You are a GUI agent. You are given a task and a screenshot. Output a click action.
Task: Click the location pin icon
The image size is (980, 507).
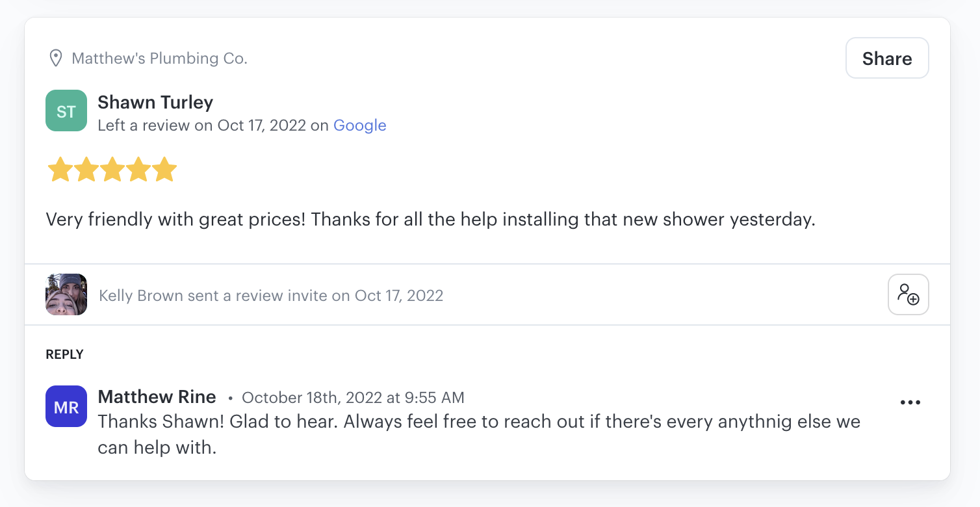[x=56, y=58]
